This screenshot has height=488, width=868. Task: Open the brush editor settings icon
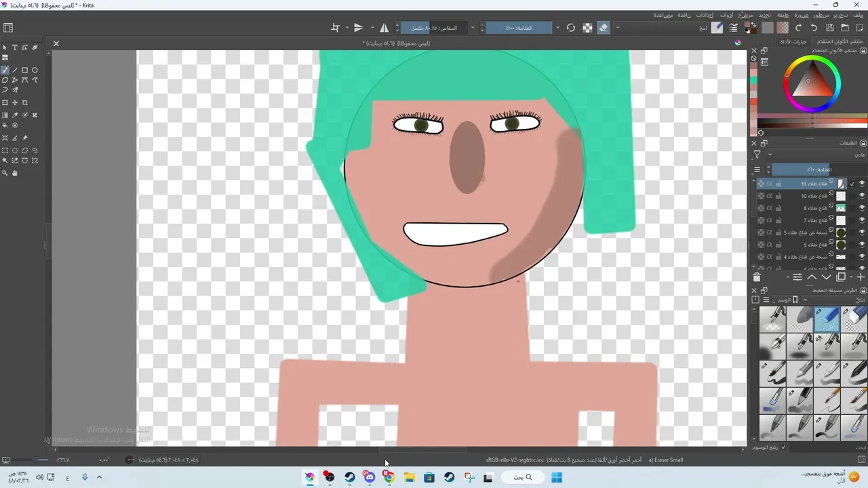[733, 28]
